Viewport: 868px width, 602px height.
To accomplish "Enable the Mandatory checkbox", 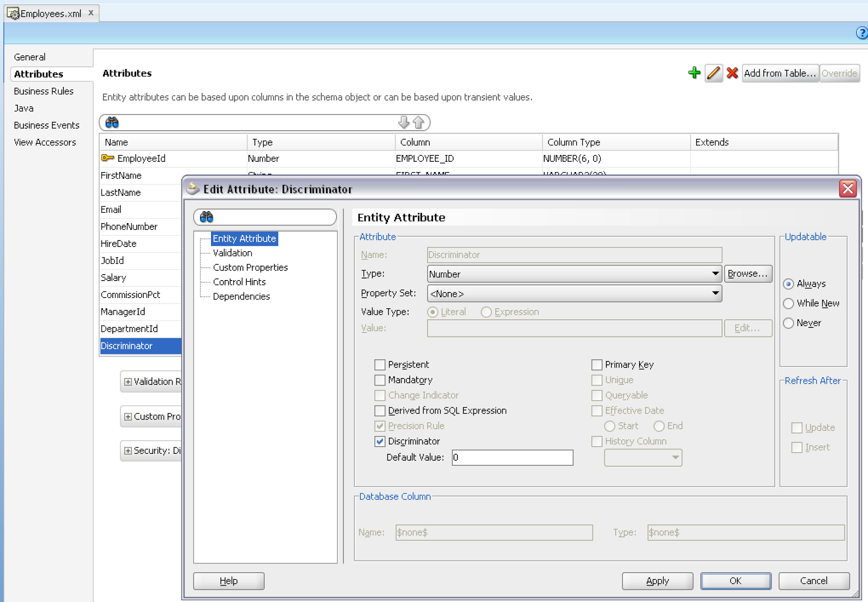I will click(380, 380).
